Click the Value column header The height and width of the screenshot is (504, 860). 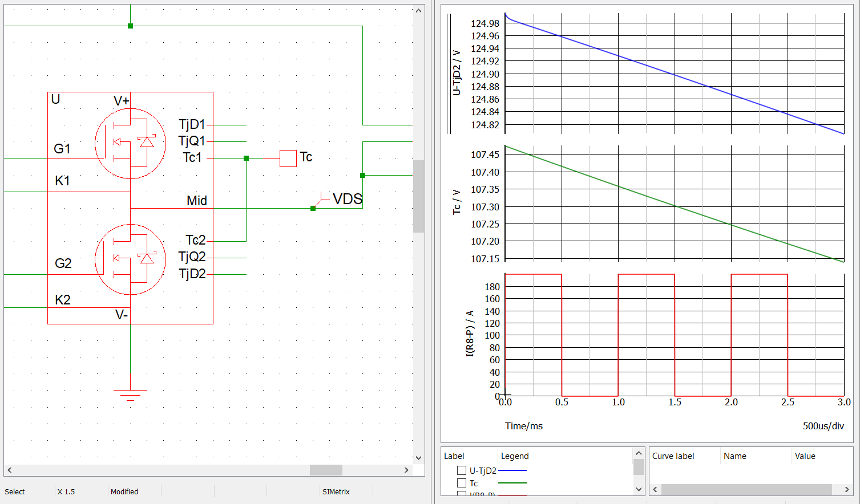[x=805, y=456]
